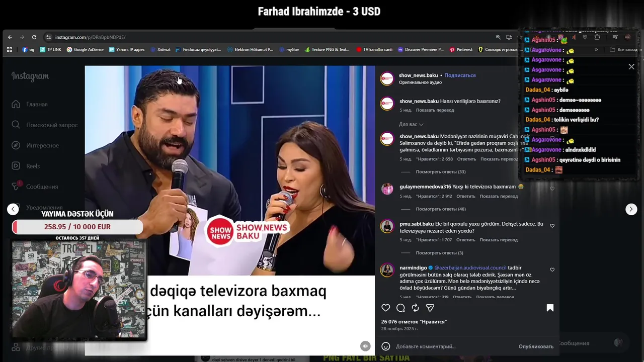Open gulaymemmedova316 profile name
Viewport: 644px width, 362px height.
(x=425, y=187)
